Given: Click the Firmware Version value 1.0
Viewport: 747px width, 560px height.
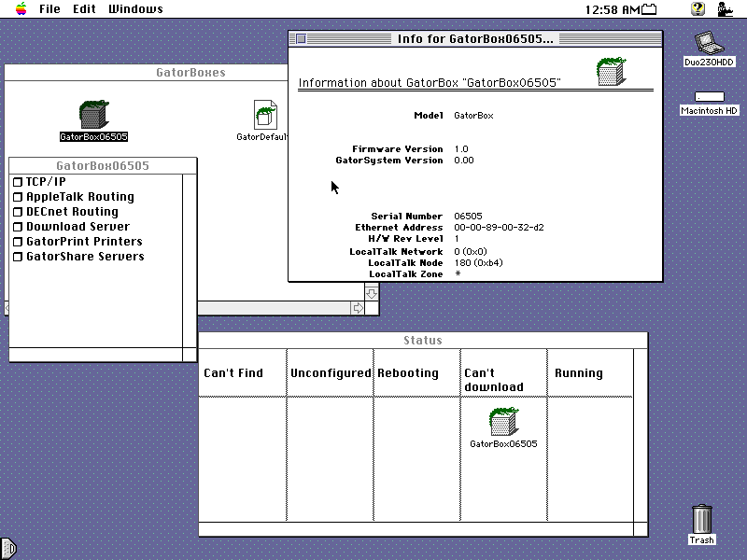Looking at the screenshot, I should (x=461, y=149).
